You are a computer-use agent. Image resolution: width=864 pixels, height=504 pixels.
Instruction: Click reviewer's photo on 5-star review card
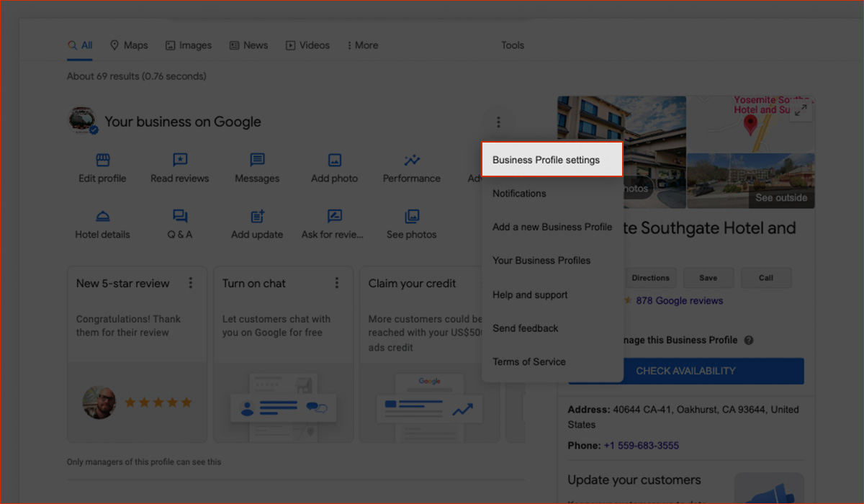click(99, 402)
